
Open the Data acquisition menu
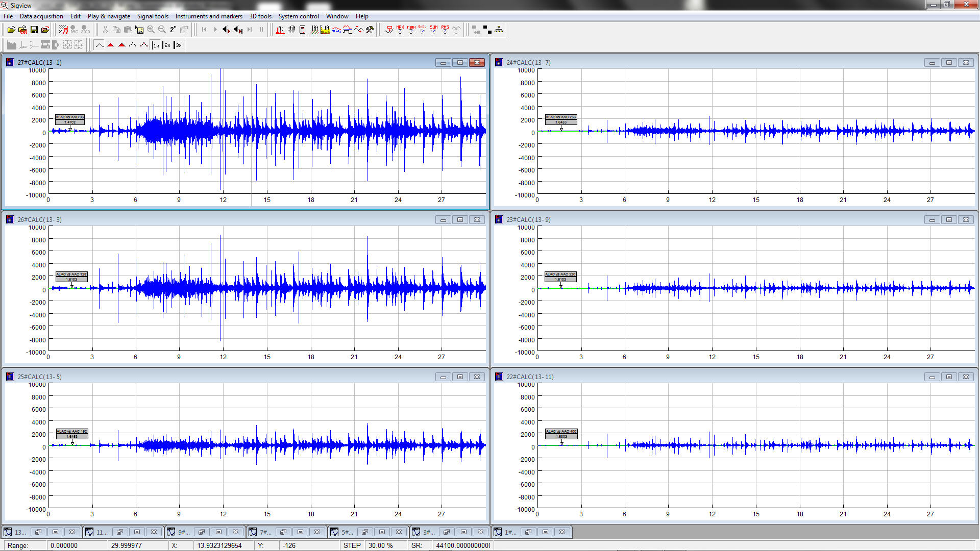[41, 16]
